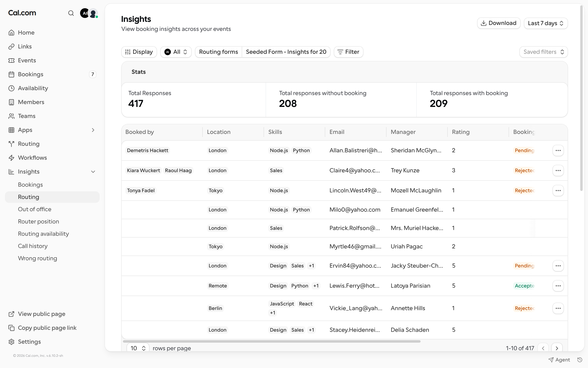
Task: Go to previous page of results
Action: 543,348
